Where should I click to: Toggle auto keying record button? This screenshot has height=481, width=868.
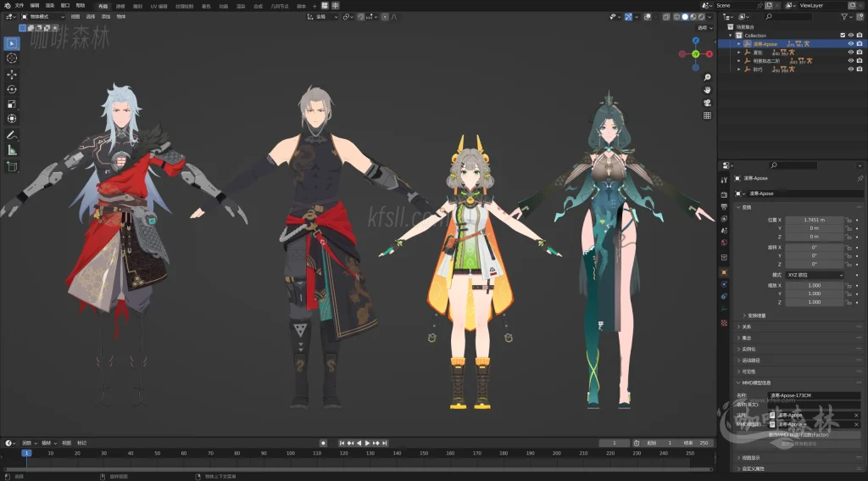323,444
